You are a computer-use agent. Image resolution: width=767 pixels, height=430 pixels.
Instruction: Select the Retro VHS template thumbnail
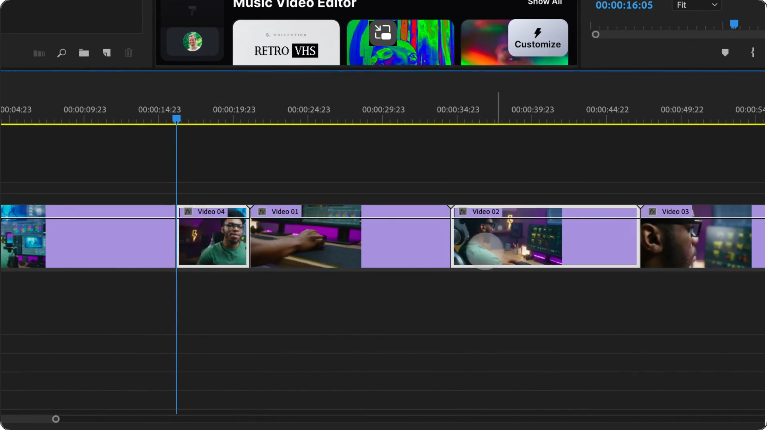coord(286,44)
